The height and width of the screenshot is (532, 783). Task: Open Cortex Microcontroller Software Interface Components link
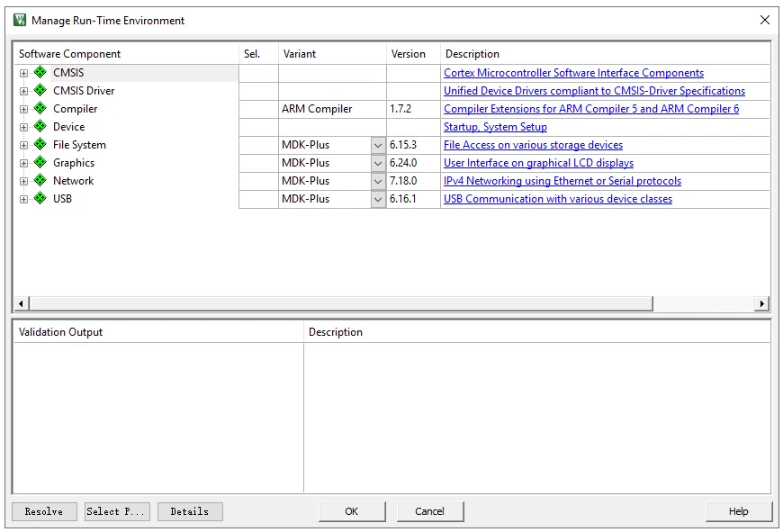pos(574,73)
